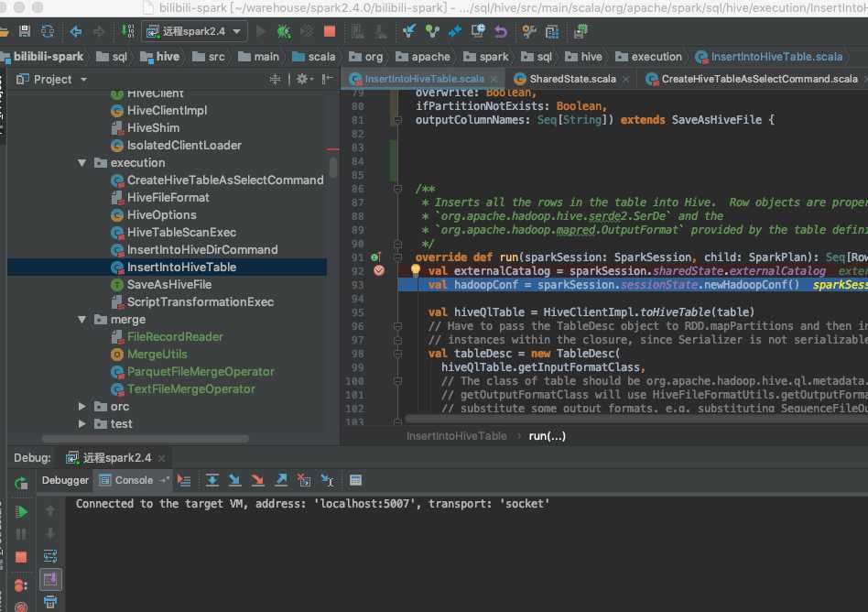Click the Rerun debug session icon

(21, 482)
